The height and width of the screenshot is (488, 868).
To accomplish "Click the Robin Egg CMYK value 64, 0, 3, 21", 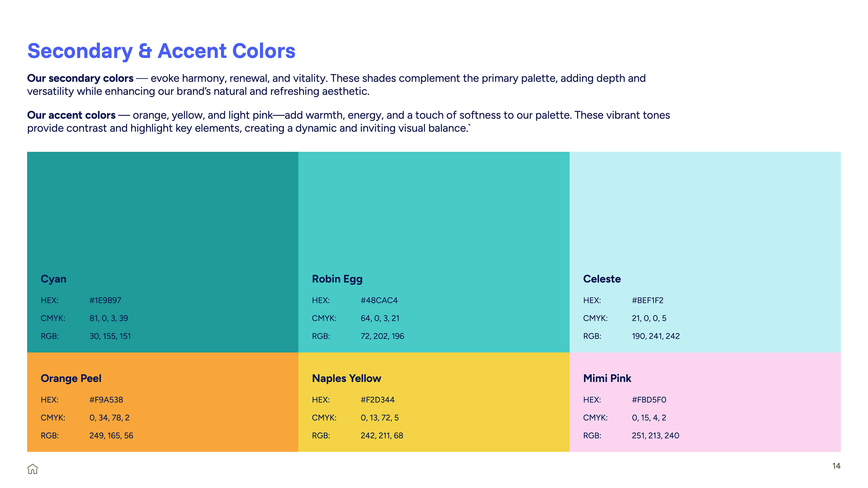I will coord(380,318).
